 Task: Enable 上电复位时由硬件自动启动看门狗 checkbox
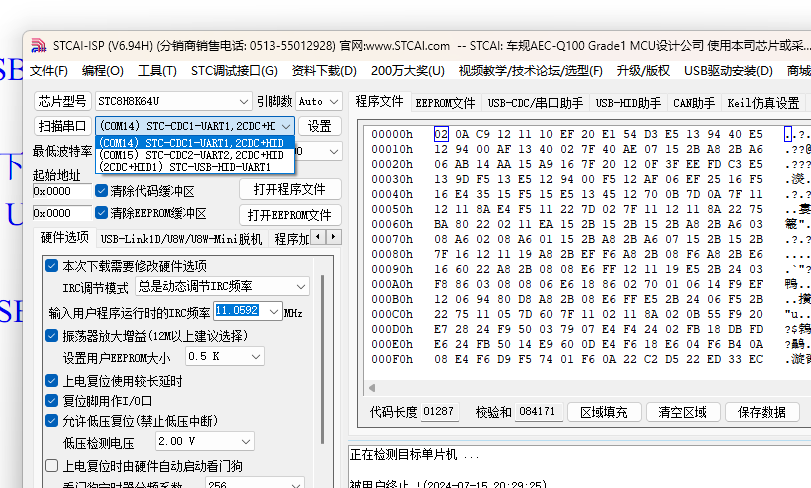click(51, 466)
